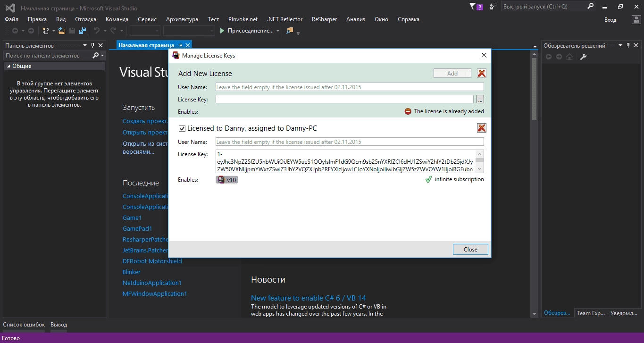Click the Вход sign-in link
The image size is (644, 343).
pyautogui.click(x=611, y=19)
